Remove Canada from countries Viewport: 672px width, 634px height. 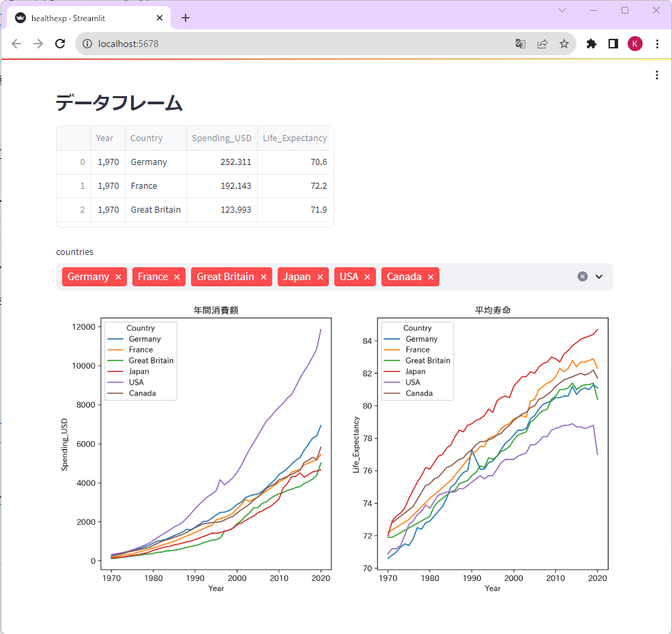[430, 277]
